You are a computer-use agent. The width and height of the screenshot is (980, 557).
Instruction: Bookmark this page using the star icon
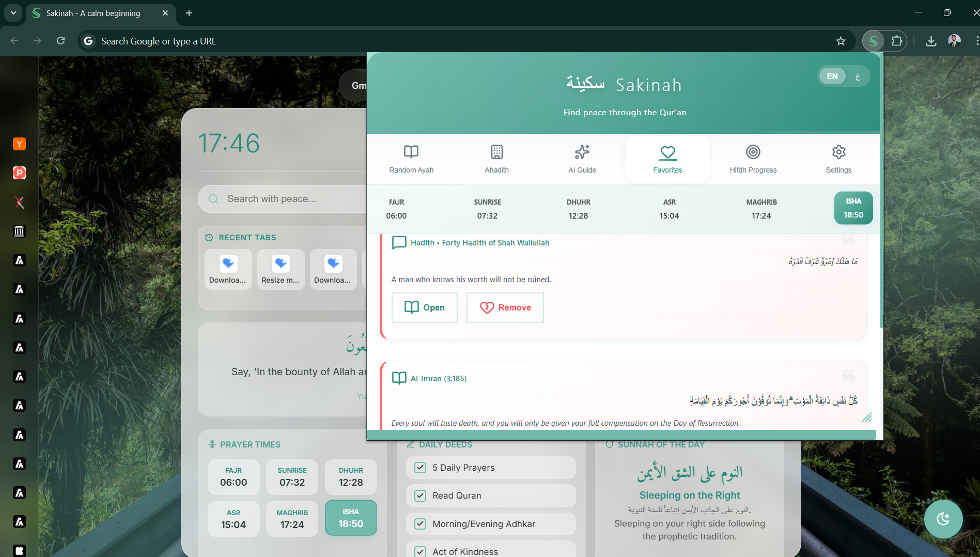click(841, 41)
